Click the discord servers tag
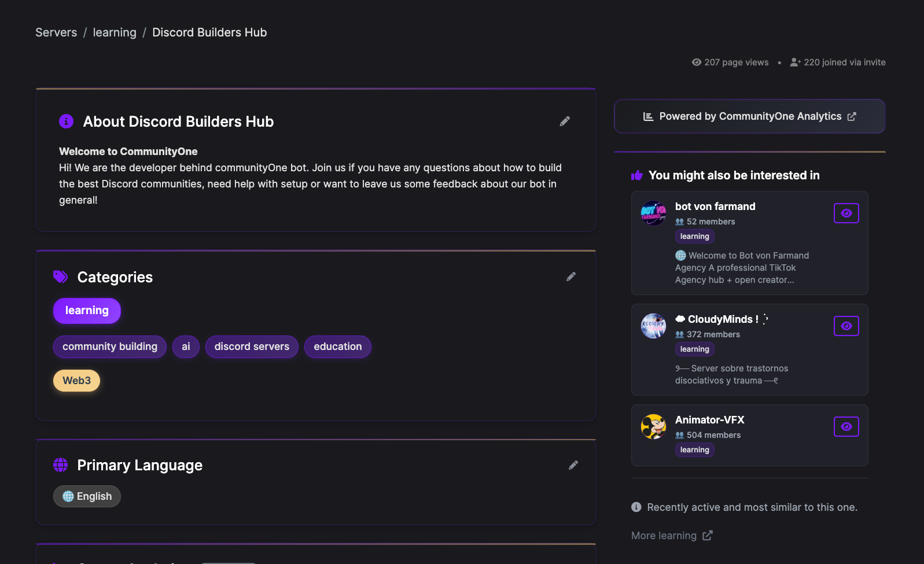This screenshot has width=924, height=564. pyautogui.click(x=252, y=346)
